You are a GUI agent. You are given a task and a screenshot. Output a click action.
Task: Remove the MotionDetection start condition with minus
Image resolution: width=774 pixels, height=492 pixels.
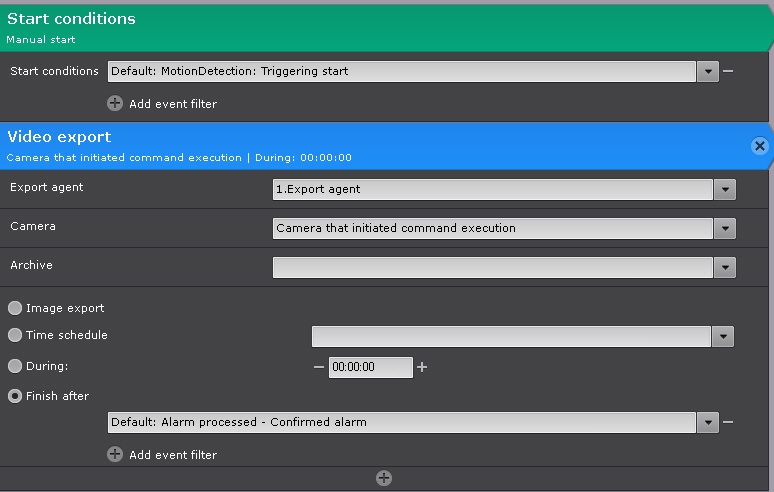(728, 71)
